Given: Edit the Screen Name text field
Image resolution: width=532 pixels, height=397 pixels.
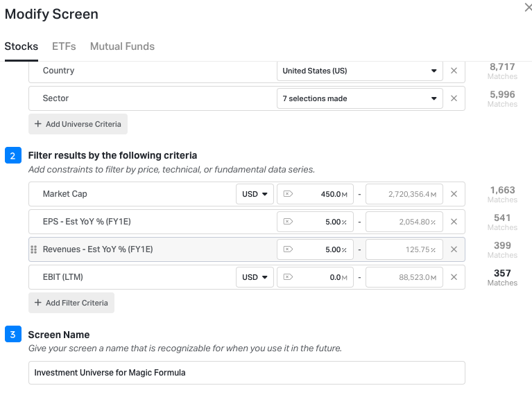Looking at the screenshot, I should tap(246, 373).
